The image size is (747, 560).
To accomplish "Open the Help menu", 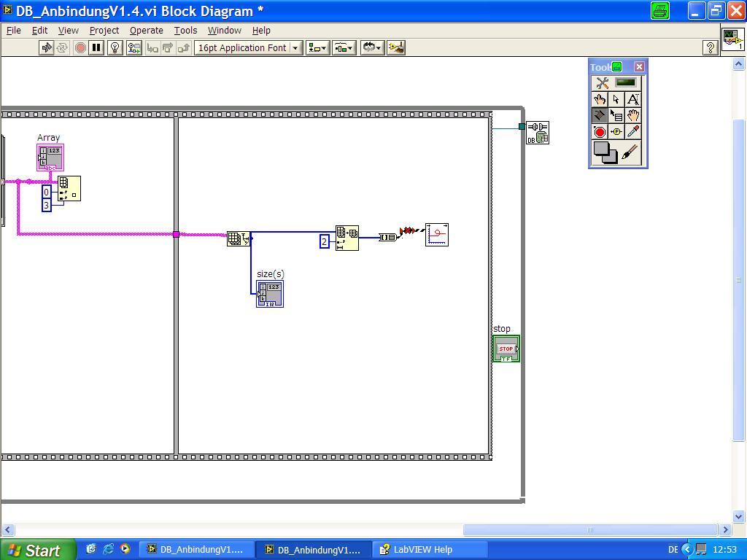I will pos(261,30).
